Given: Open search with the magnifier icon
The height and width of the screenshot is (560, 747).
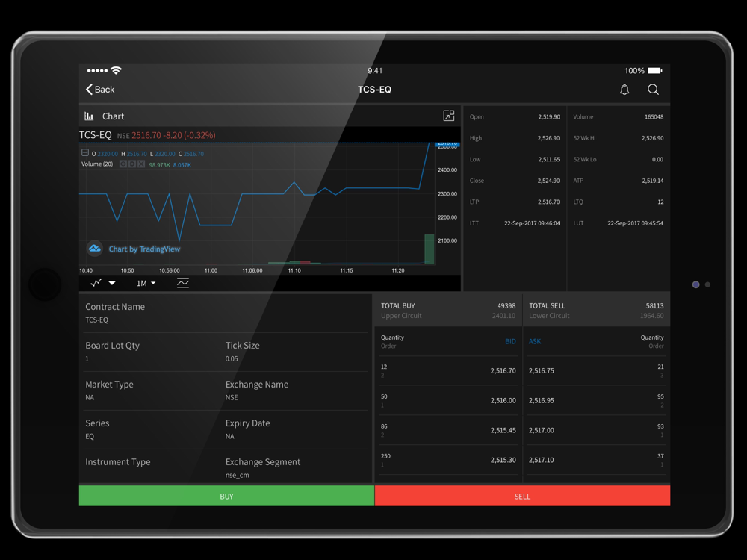Looking at the screenshot, I should (x=653, y=90).
